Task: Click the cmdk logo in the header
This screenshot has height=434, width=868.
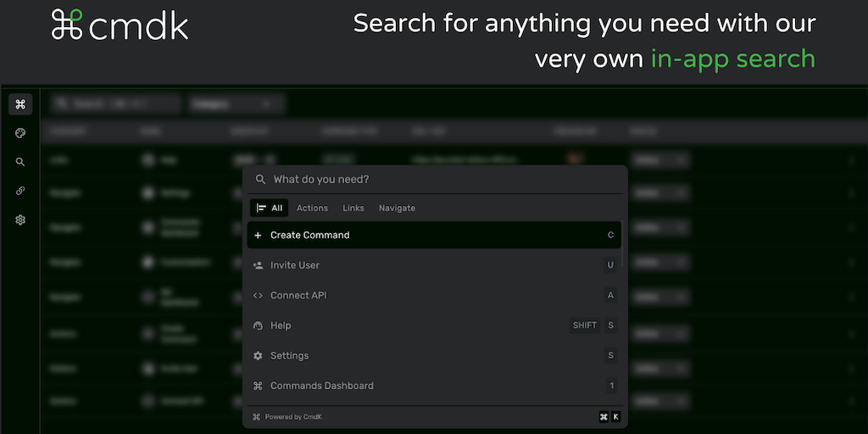Action: click(120, 25)
